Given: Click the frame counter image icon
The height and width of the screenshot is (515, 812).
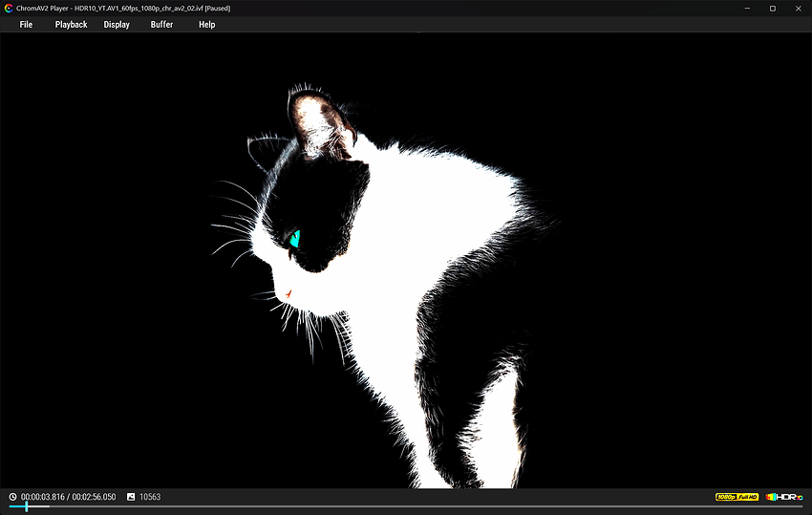Looking at the screenshot, I should (x=131, y=497).
